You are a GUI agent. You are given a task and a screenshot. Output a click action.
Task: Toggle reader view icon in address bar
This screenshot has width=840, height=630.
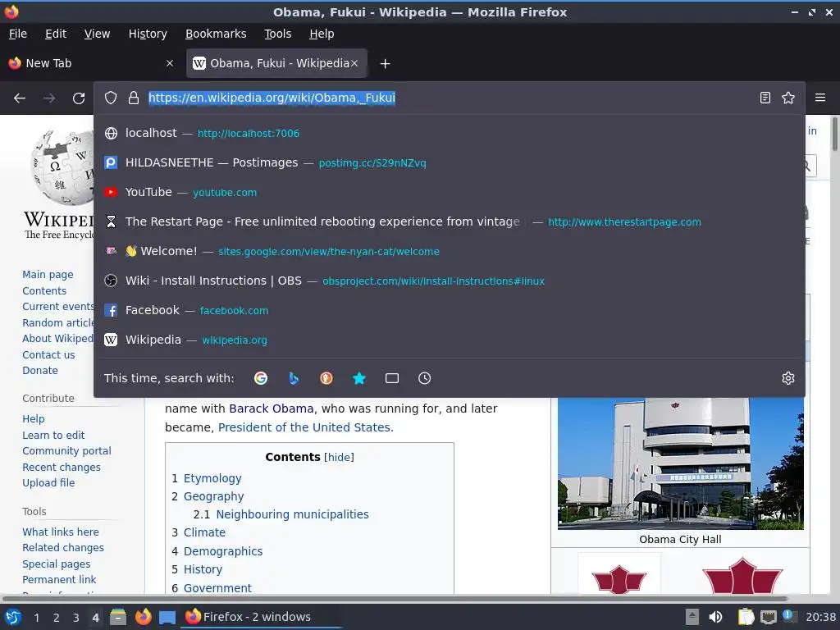click(x=765, y=98)
